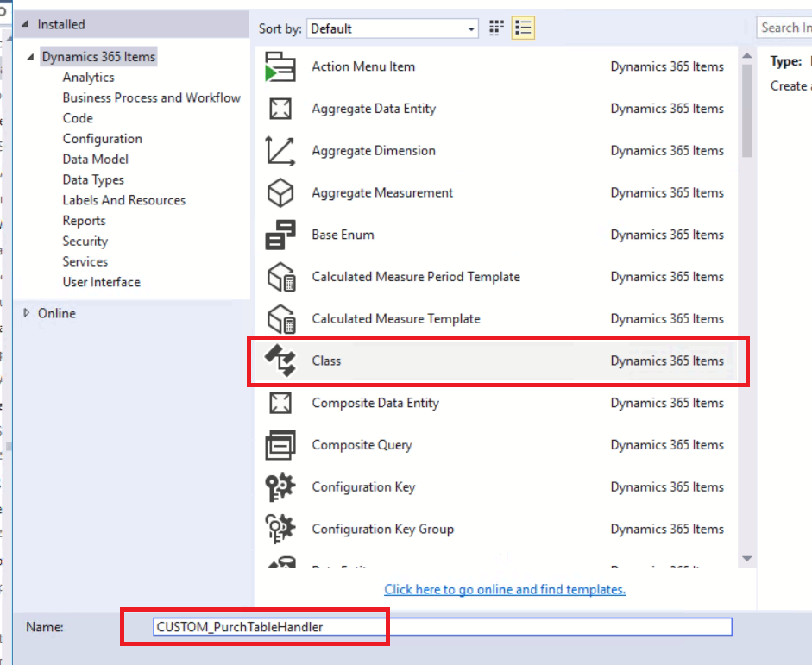Select Labels And Resources category

(x=123, y=200)
